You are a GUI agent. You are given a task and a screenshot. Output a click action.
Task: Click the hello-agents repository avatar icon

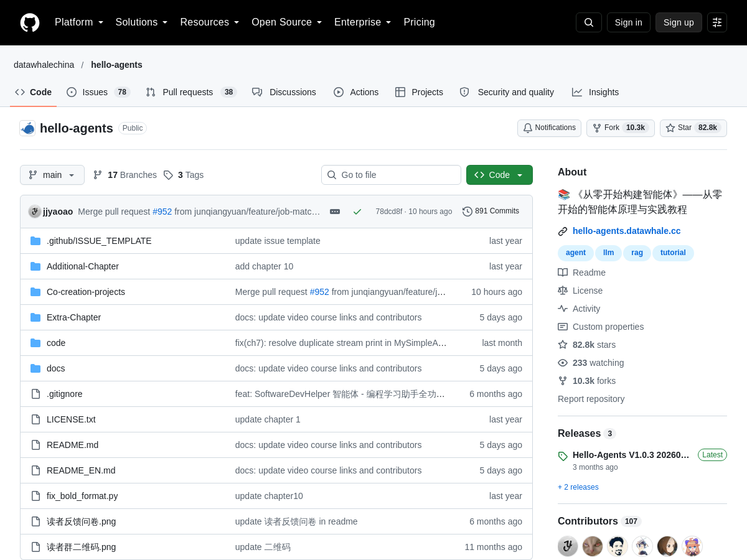click(x=27, y=128)
